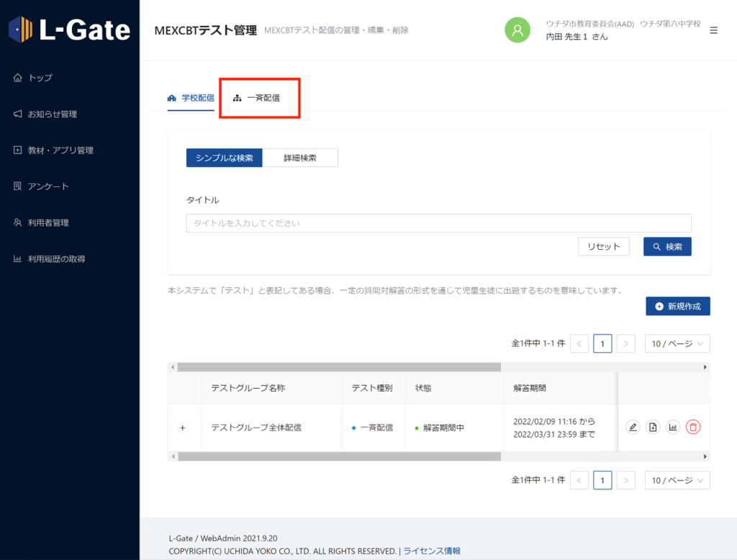Viewport: 737px width, 560px height.
Task: Click the top previous page arrow
Action: [x=579, y=343]
